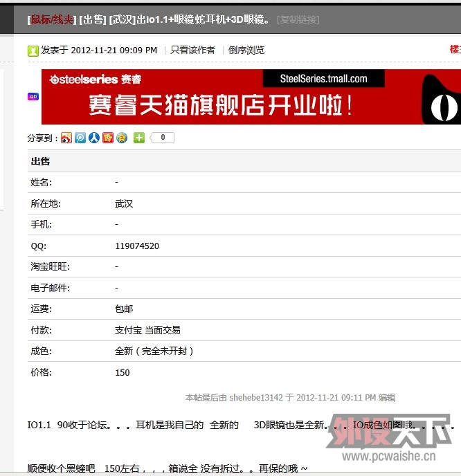Click the 分享到 label
The image size is (461, 476).
42,138
